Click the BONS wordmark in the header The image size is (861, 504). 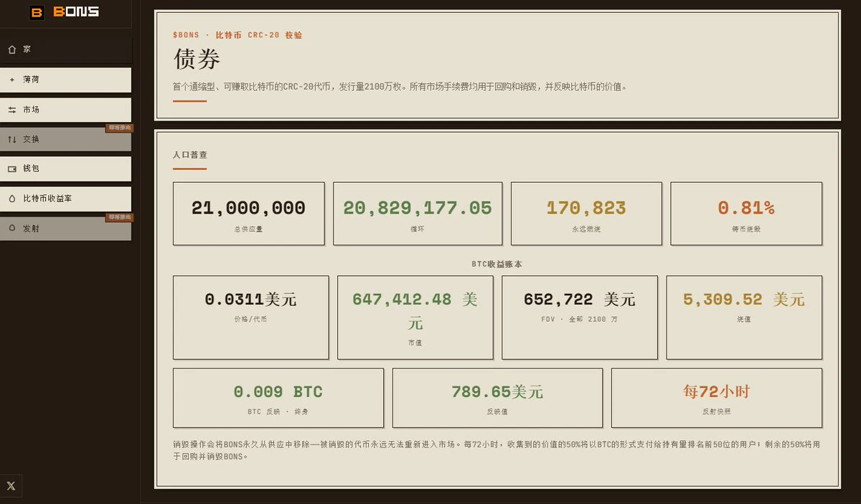pyautogui.click(x=76, y=12)
